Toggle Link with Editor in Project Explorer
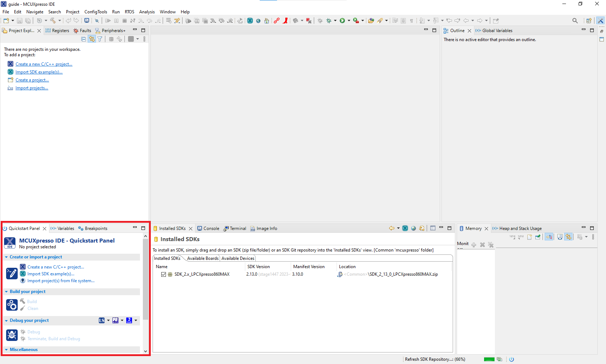Viewport: 606px width, 364px height. pos(92,39)
